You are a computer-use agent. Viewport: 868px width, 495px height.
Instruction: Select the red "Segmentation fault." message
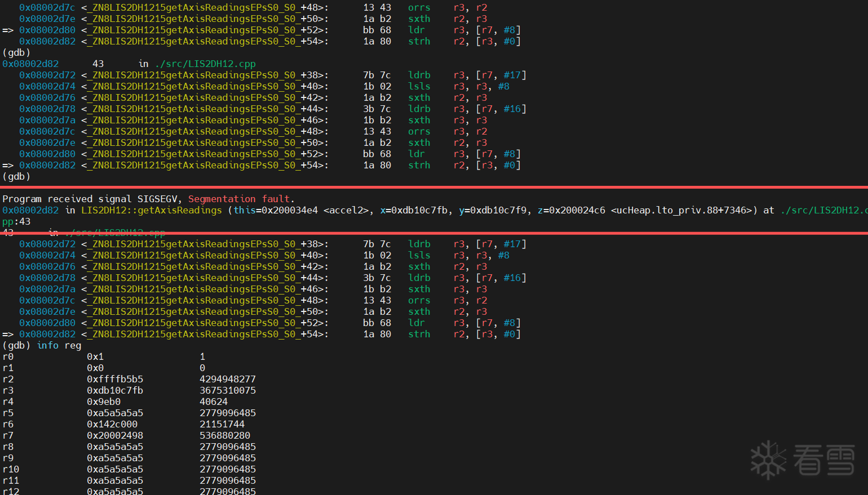(242, 199)
